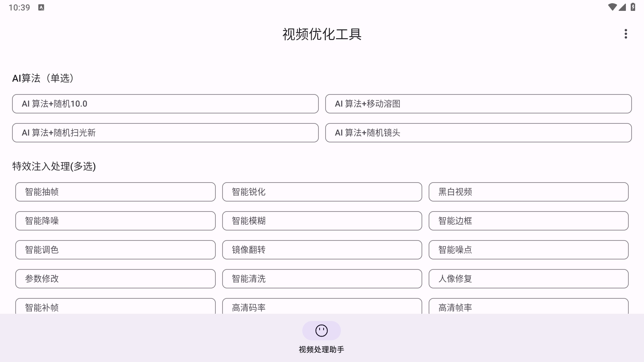This screenshot has height=362, width=644.
Task: Select AI 算法+随机10.0 algorithm
Action: pyautogui.click(x=165, y=104)
